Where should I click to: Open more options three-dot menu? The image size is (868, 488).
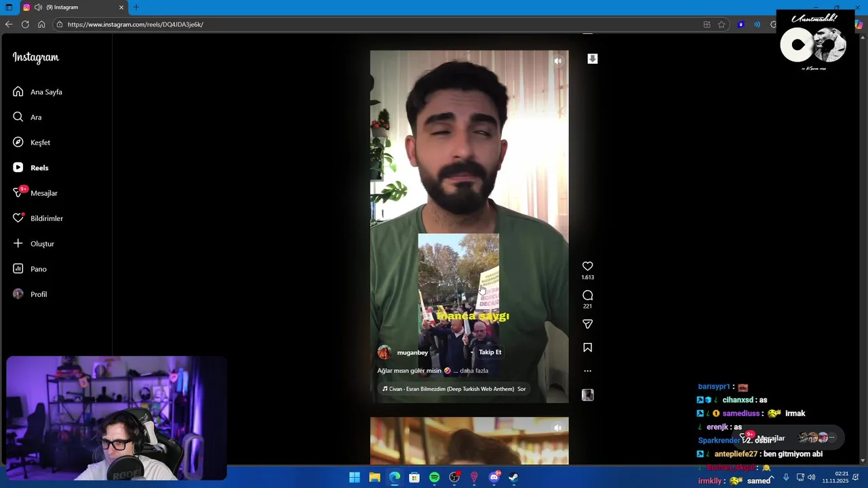click(x=588, y=371)
